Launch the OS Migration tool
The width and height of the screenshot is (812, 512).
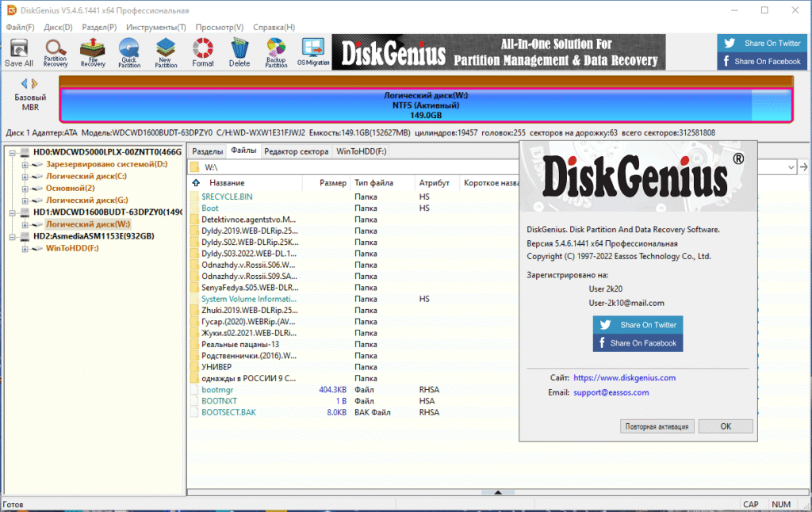pyautogui.click(x=313, y=52)
